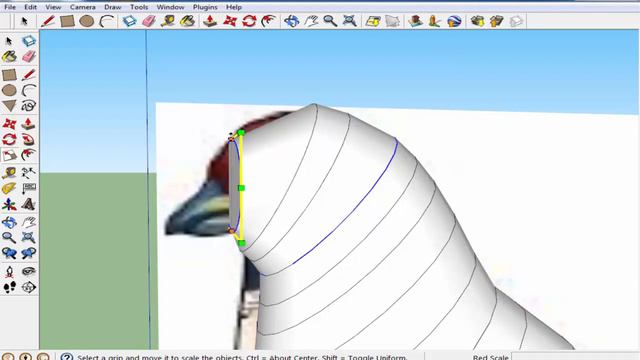Open the Plugins menu
This screenshot has height=360, width=640.
click(205, 7)
